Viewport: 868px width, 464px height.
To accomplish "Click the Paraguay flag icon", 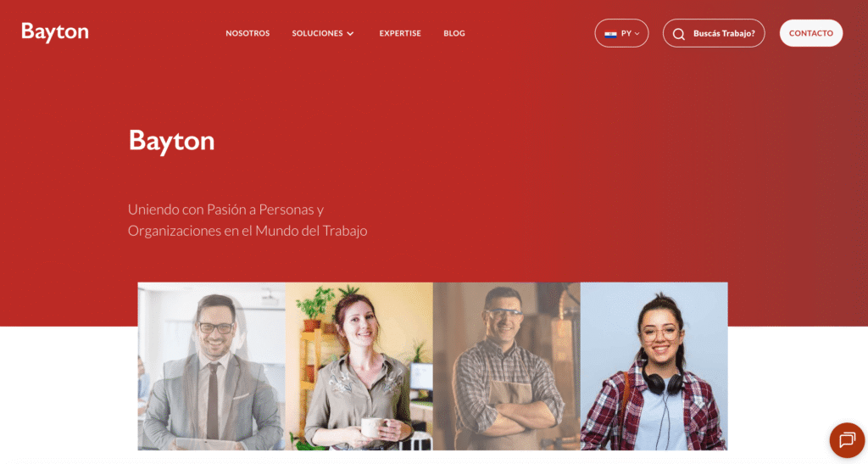I will tap(610, 34).
